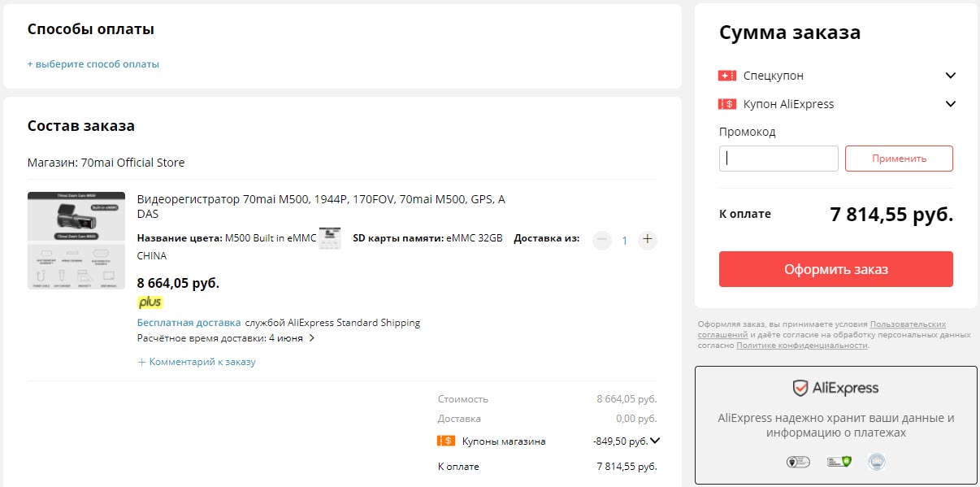The height and width of the screenshot is (487, 980).
Task: Increase item quantity with plus button
Action: [x=647, y=240]
